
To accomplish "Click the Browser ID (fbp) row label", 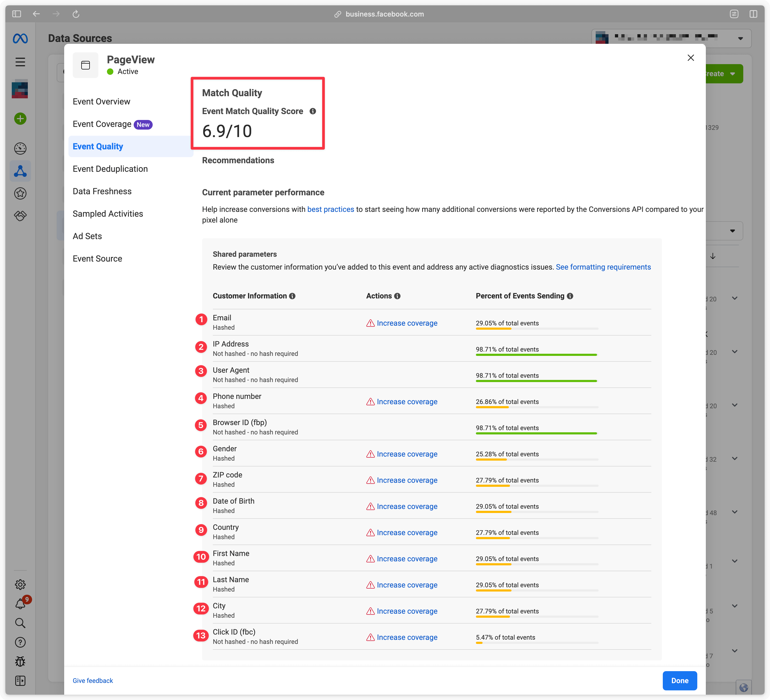I will point(240,422).
